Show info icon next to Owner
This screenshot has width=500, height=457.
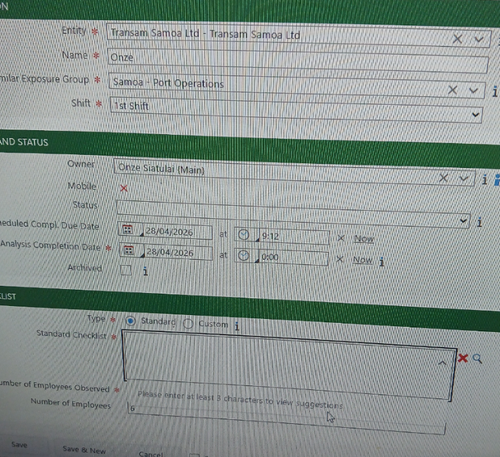485,180
